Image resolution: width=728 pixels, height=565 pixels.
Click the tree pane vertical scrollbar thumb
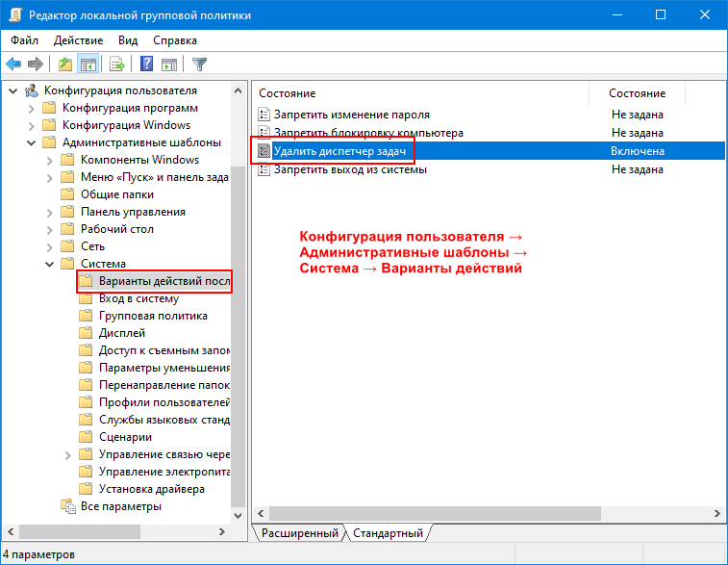click(x=238, y=337)
